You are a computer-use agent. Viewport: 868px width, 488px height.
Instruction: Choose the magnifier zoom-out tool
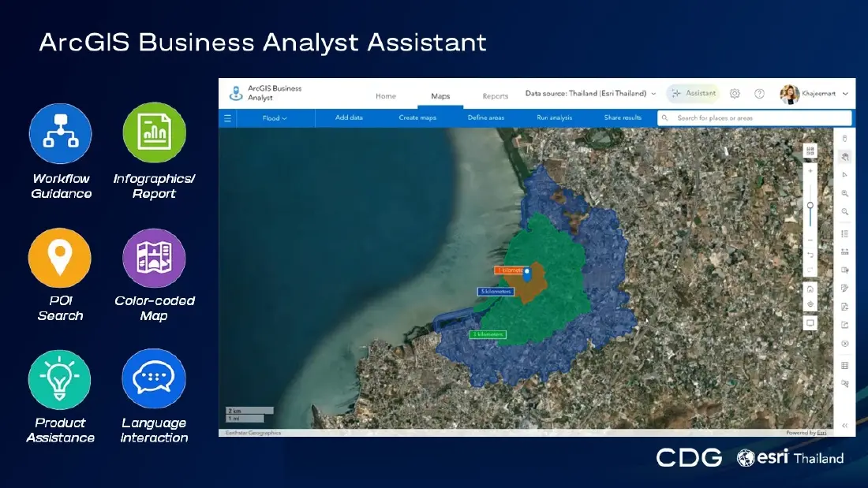845,212
